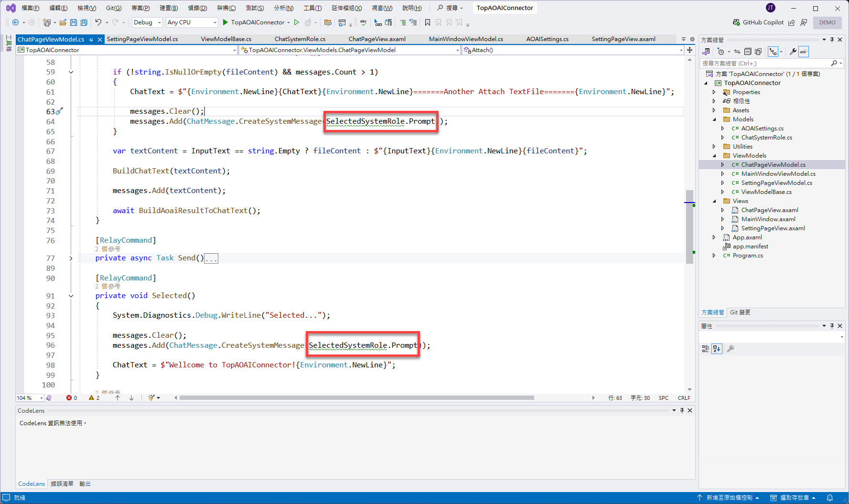
Task: Expand the Utilities folder in Solution Explorer
Action: [x=714, y=147]
